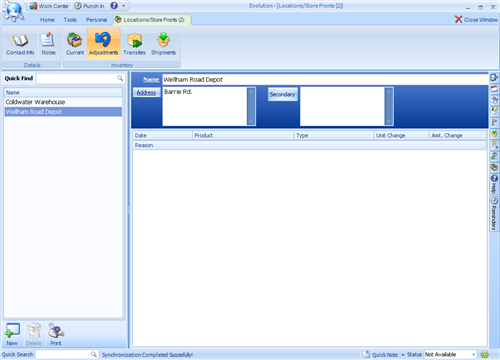The image size is (500, 360).
Task: Switch to the Tools ribbon tab
Action: coord(70,20)
